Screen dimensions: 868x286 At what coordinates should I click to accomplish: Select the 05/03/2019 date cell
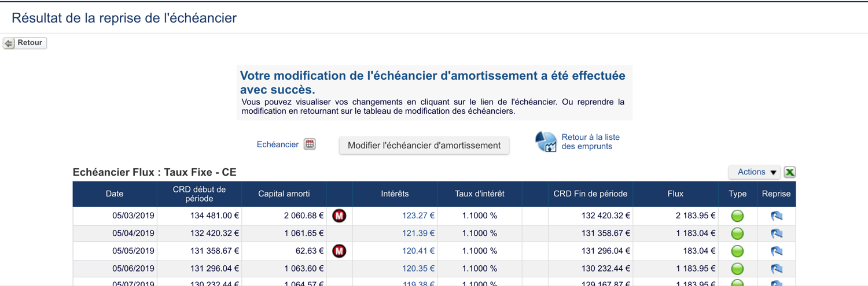pyautogui.click(x=115, y=216)
